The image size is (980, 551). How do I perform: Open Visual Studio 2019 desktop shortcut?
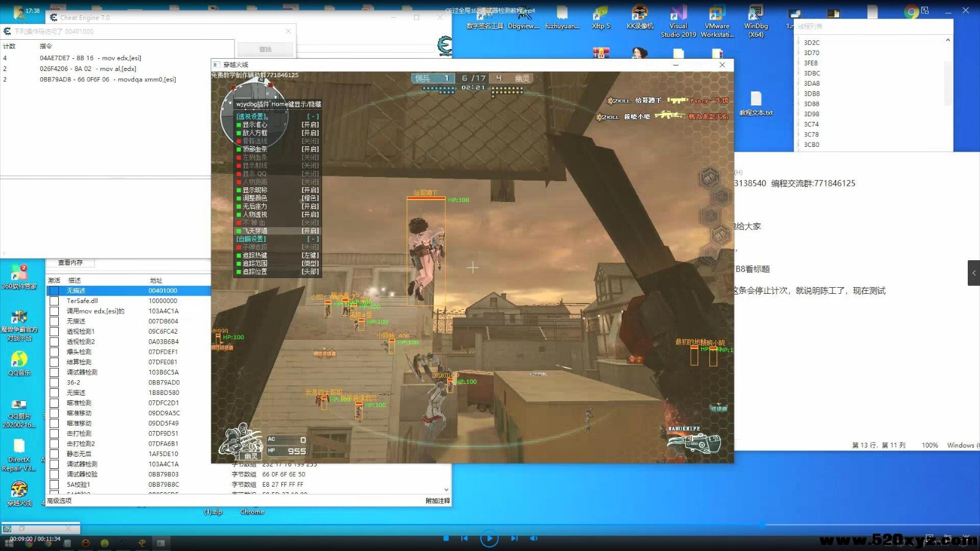(678, 21)
